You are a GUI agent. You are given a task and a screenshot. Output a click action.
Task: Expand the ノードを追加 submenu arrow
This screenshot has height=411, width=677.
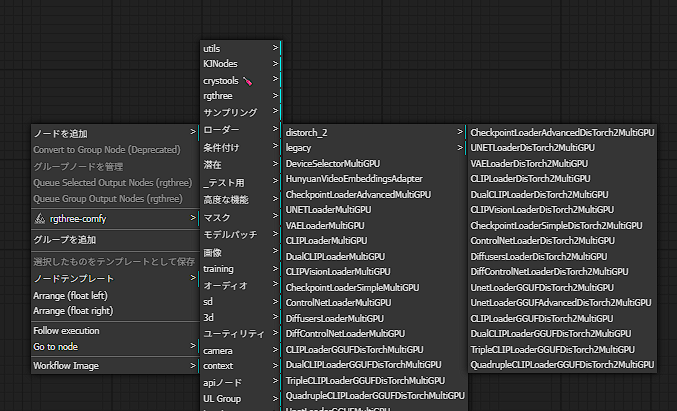193,132
